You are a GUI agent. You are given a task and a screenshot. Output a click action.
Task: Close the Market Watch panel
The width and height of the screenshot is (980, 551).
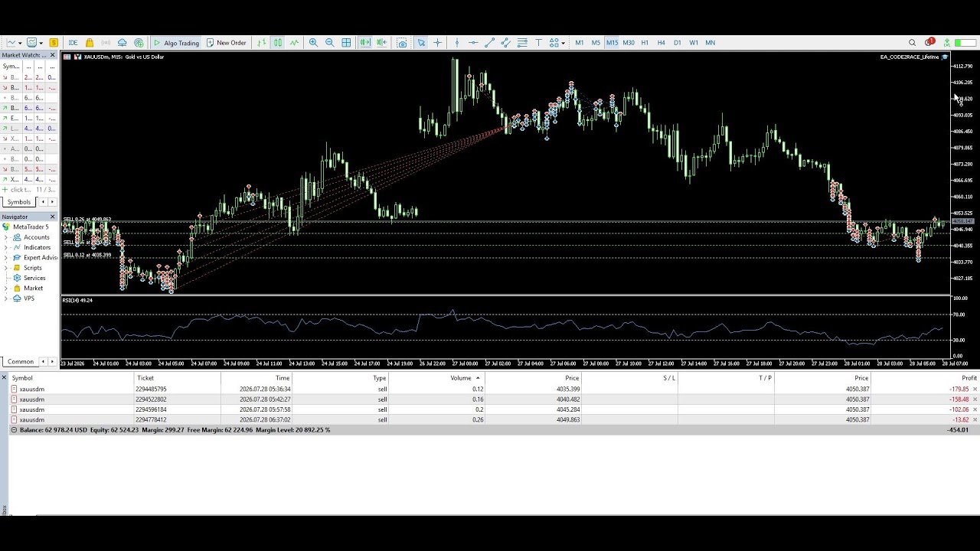point(53,55)
